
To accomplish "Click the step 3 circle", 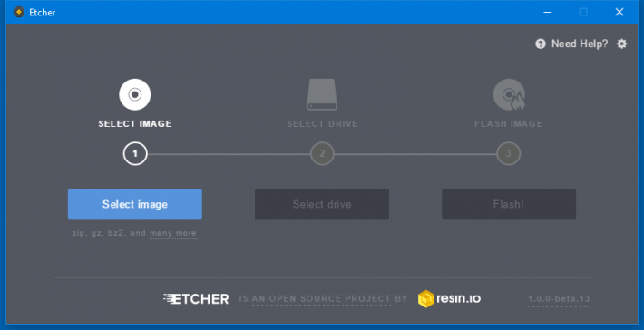I will tap(509, 153).
